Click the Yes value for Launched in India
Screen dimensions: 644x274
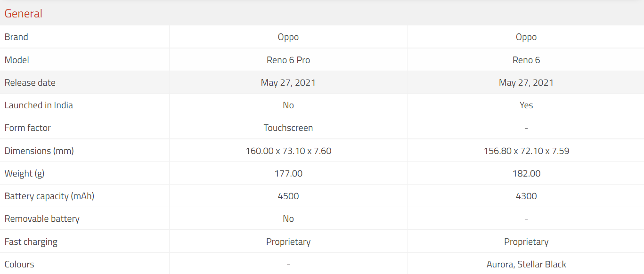point(526,105)
